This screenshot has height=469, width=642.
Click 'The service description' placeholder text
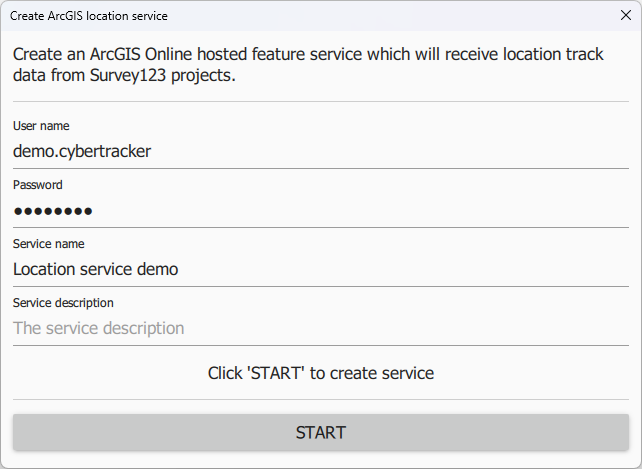click(99, 328)
